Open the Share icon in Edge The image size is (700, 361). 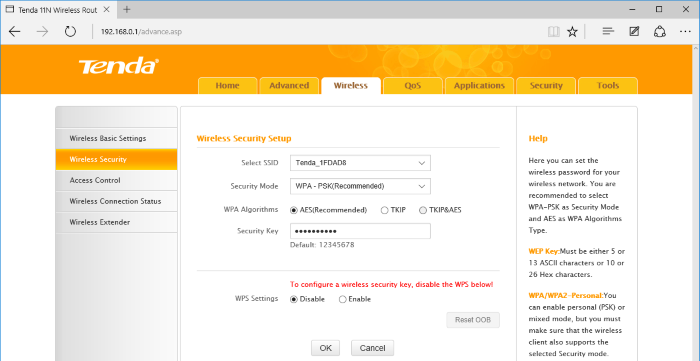(x=660, y=32)
